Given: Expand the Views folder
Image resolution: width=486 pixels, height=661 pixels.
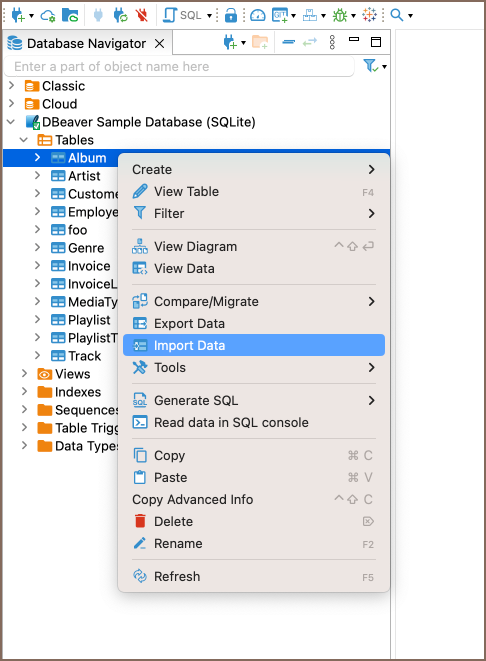Looking at the screenshot, I should [x=24, y=373].
